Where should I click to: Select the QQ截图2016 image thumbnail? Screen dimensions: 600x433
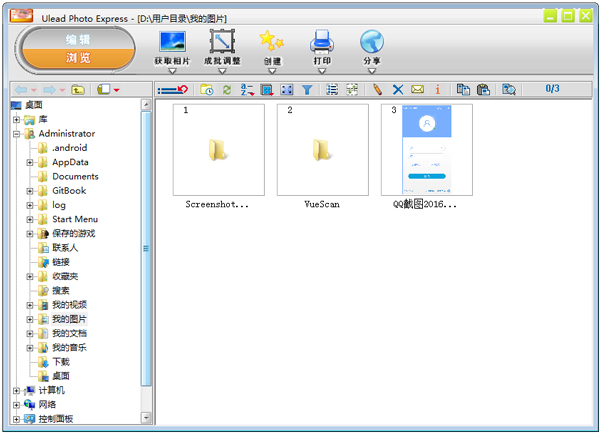tap(427, 150)
